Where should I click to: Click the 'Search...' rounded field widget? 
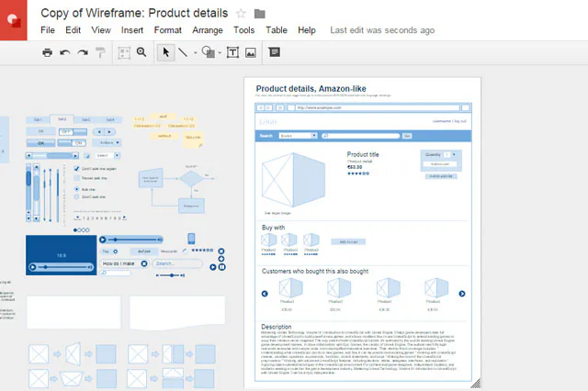pos(177,263)
